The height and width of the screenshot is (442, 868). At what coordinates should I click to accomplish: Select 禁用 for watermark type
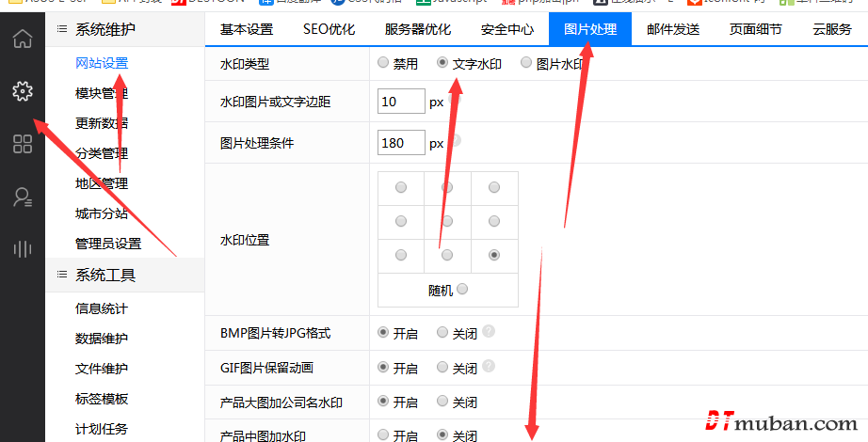point(382,64)
